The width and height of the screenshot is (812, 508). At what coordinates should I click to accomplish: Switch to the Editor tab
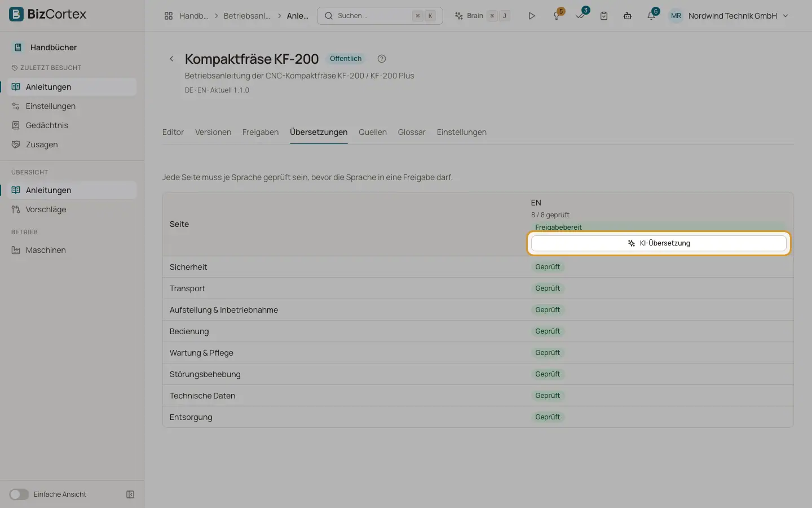(173, 132)
